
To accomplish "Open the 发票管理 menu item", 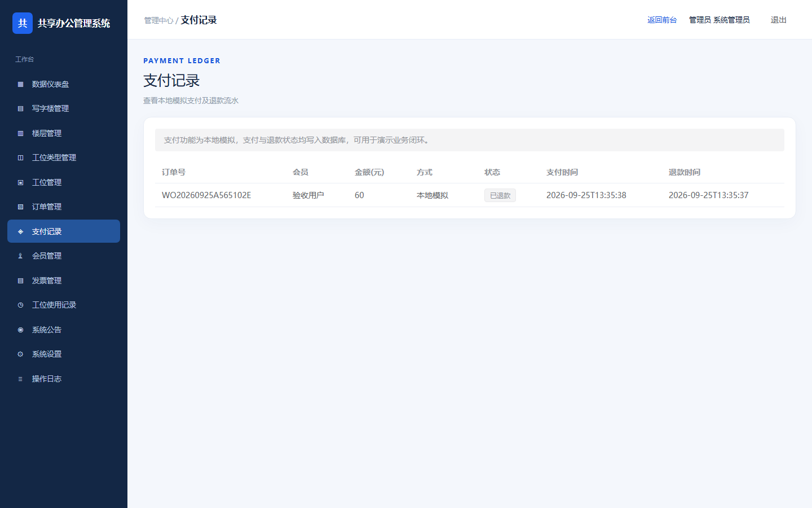I will coord(64,281).
